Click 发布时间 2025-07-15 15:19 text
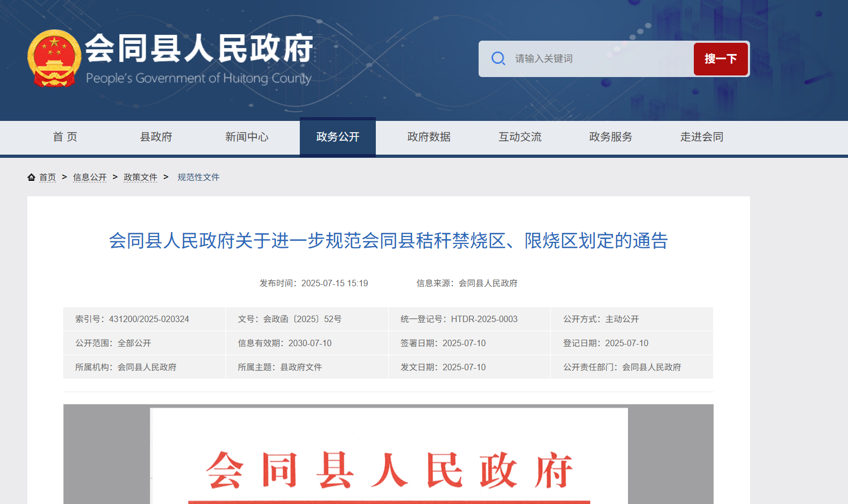Screen dimensions: 848x504 point(314,283)
